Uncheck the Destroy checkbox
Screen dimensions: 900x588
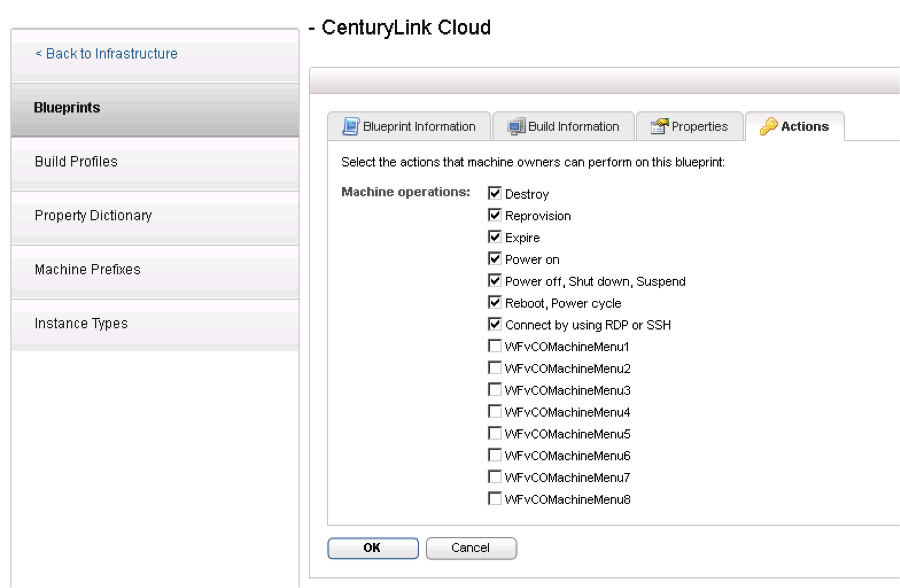[494, 194]
